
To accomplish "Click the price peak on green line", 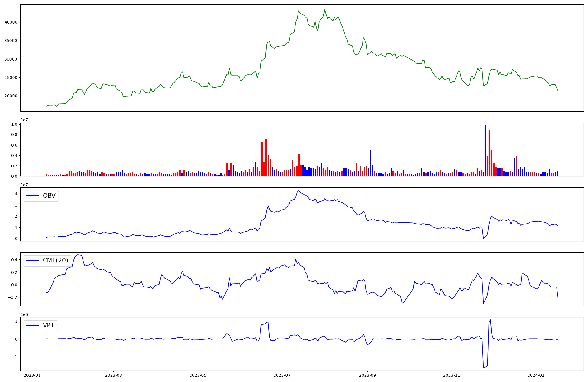I will click(325, 9).
